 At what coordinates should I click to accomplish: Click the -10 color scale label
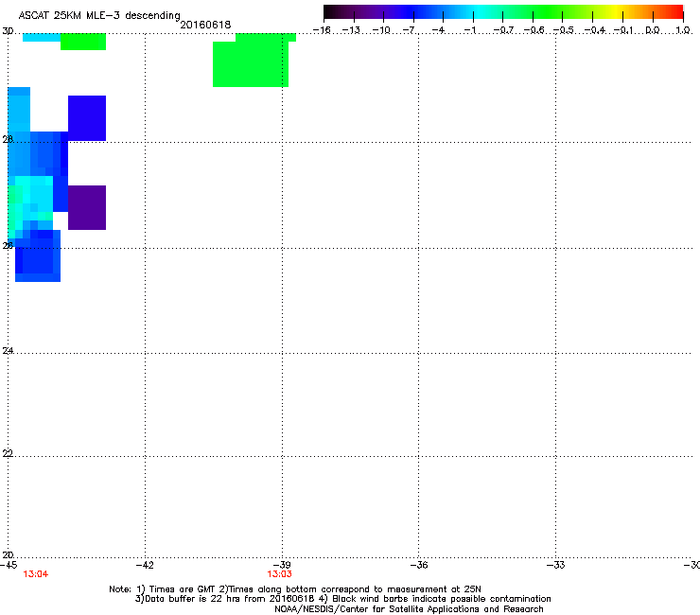point(381,30)
